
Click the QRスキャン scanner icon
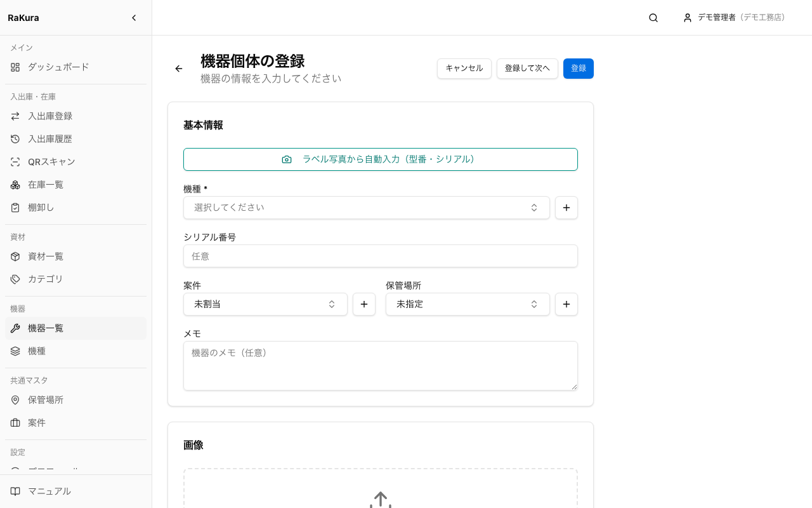pyautogui.click(x=15, y=162)
